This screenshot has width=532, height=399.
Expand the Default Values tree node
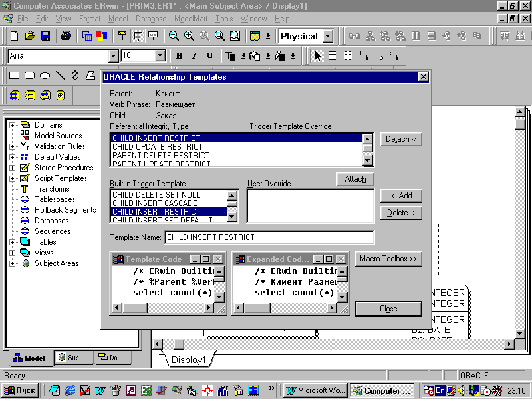pos(12,157)
